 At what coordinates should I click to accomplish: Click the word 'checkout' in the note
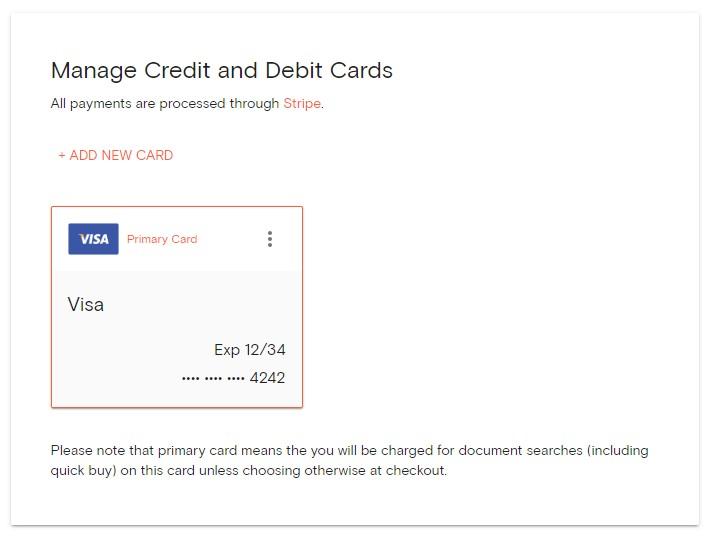click(415, 470)
